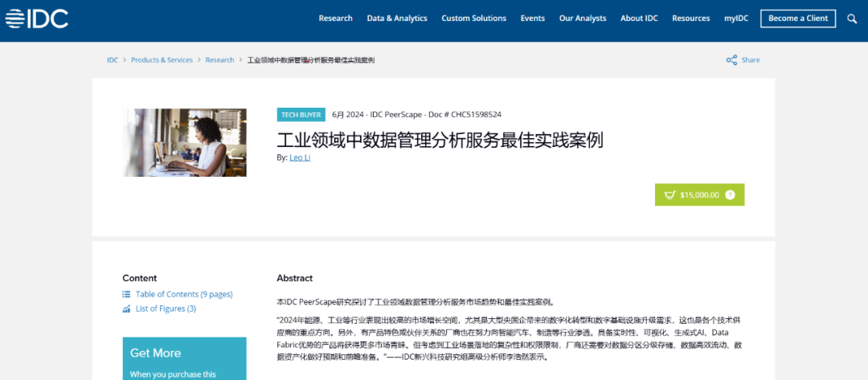This screenshot has width=868, height=380.
Task: Click the IDC logo in header
Action: 36,18
